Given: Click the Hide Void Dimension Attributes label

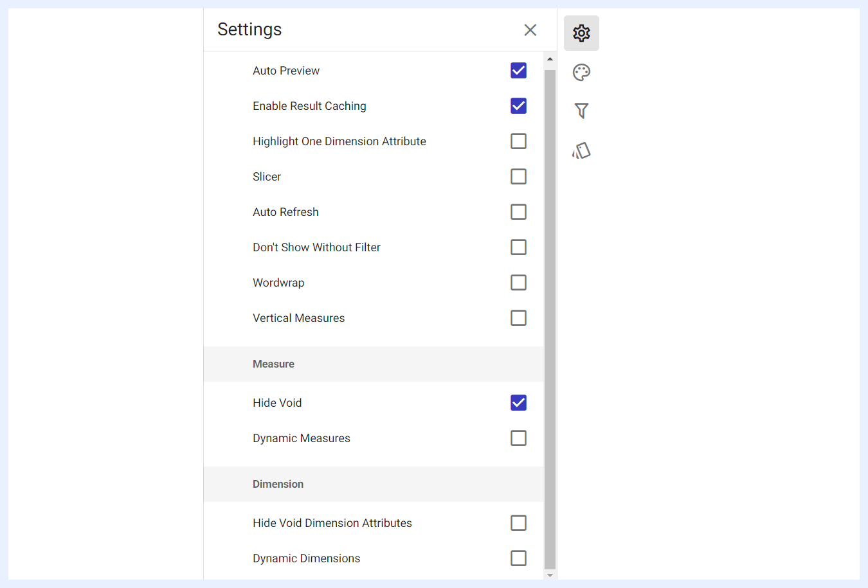Looking at the screenshot, I should [332, 523].
